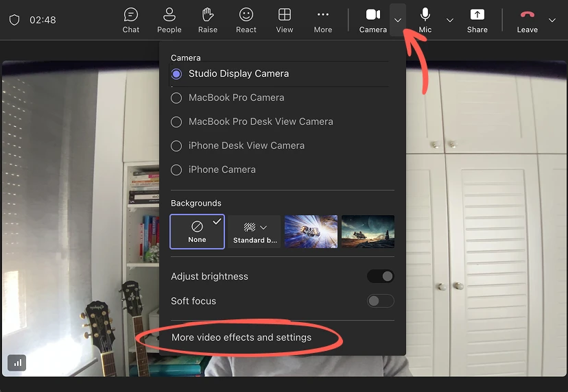The width and height of the screenshot is (568, 392).
Task: Open the Chat panel
Action: pos(131,21)
